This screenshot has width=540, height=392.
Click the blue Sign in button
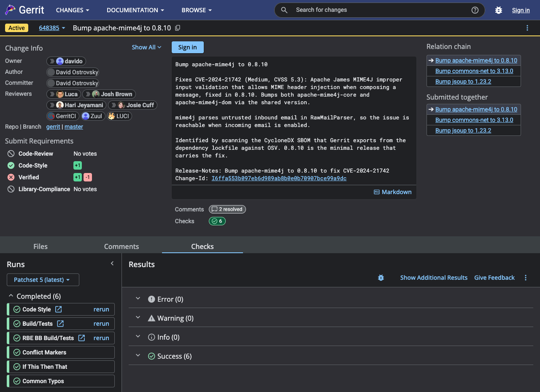[188, 47]
